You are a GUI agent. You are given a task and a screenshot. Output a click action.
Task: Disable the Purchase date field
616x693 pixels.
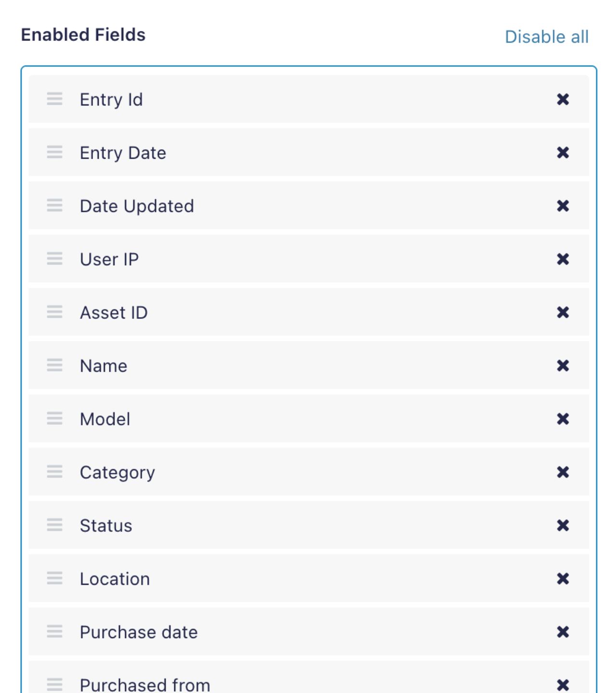pyautogui.click(x=563, y=632)
